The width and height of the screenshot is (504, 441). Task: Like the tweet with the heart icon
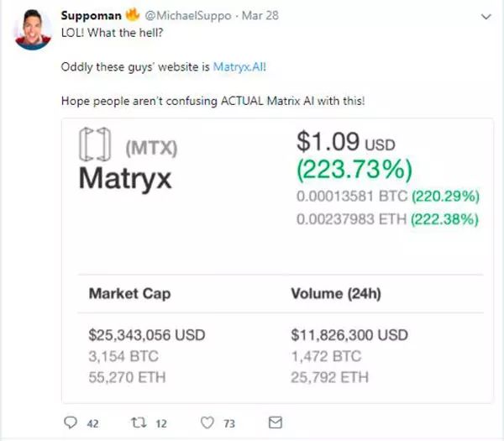[207, 423]
